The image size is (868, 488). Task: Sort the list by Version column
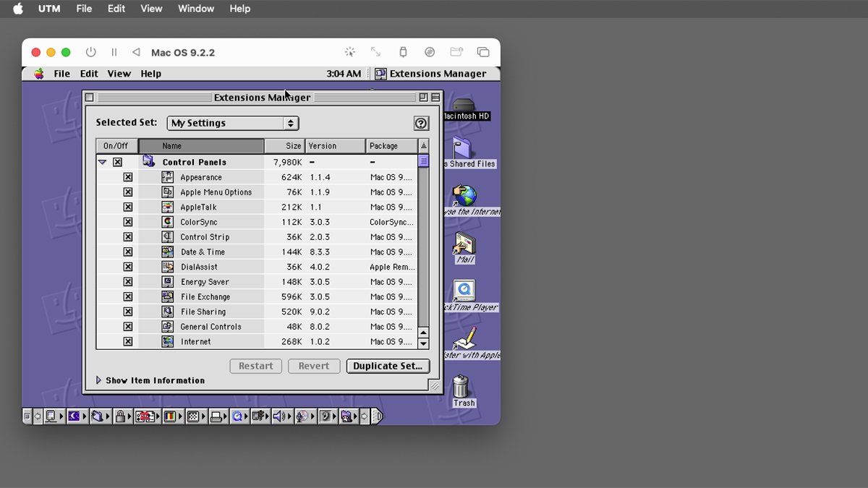click(x=335, y=146)
